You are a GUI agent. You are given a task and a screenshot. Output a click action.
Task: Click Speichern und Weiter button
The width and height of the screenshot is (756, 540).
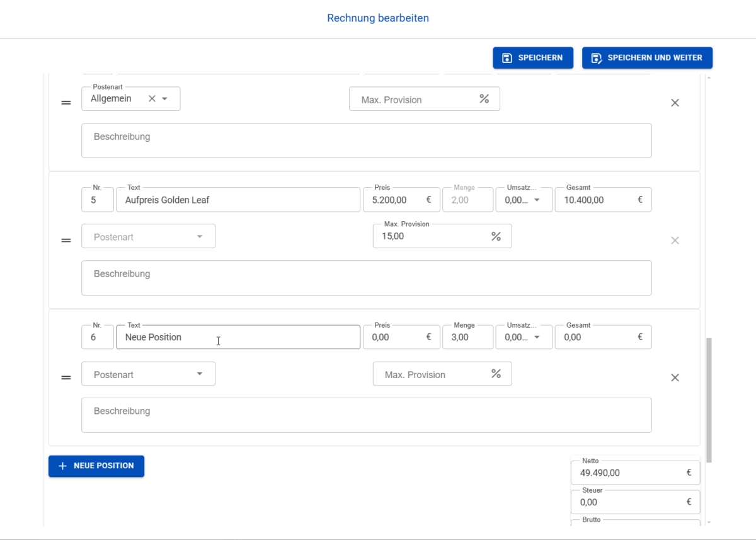point(646,58)
